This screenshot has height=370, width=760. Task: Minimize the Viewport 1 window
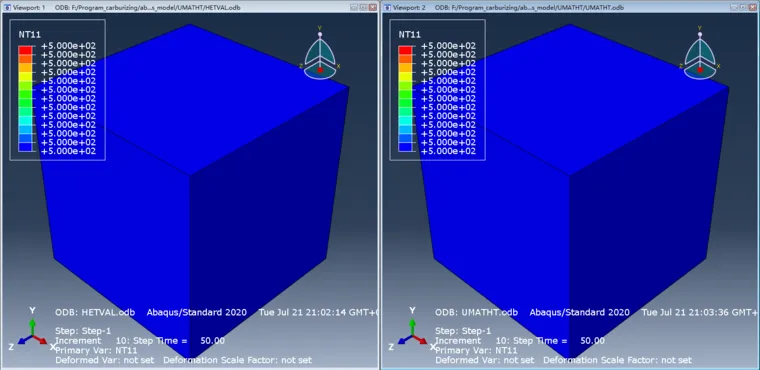pos(355,7)
